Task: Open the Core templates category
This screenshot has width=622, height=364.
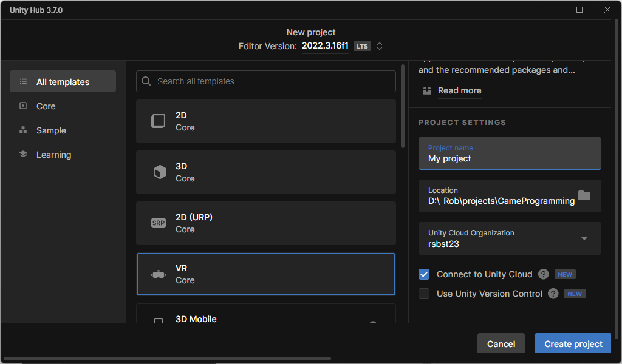Action: click(x=63, y=106)
